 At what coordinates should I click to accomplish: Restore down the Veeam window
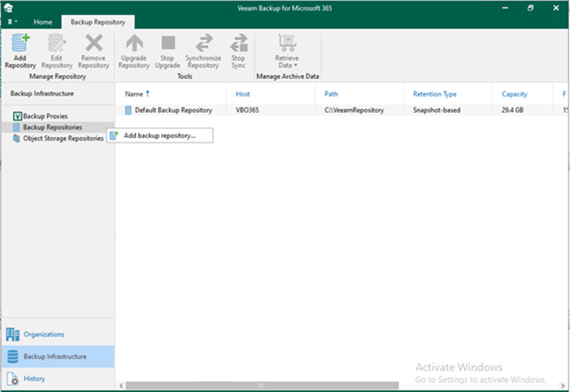(530, 8)
